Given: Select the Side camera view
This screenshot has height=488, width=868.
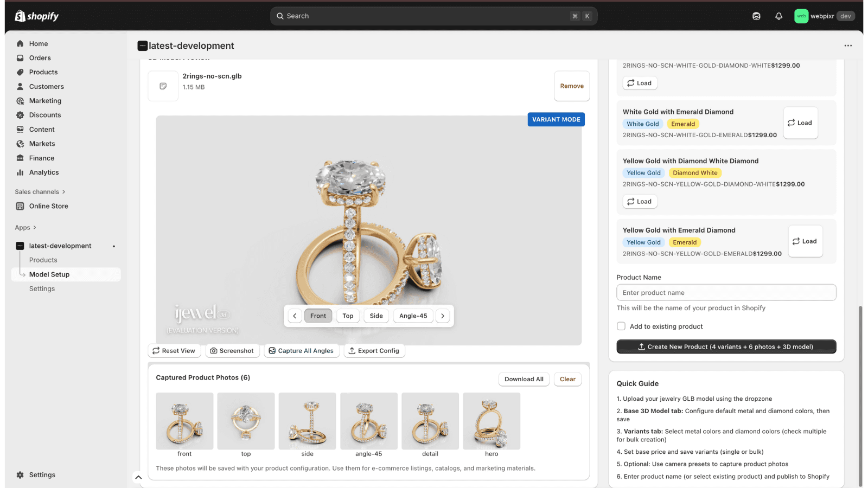Looking at the screenshot, I should [x=376, y=316].
